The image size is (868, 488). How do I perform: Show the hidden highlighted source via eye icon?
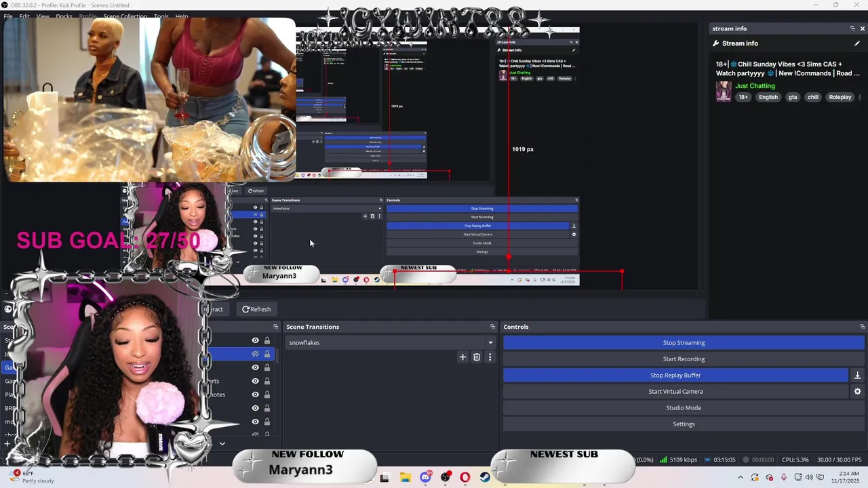click(x=255, y=354)
